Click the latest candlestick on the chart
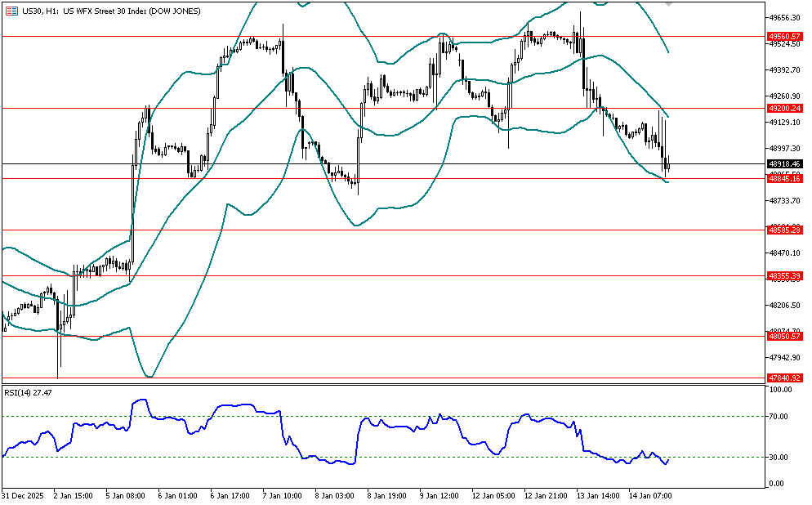Screen dimensions: 812x505 pos(668,163)
